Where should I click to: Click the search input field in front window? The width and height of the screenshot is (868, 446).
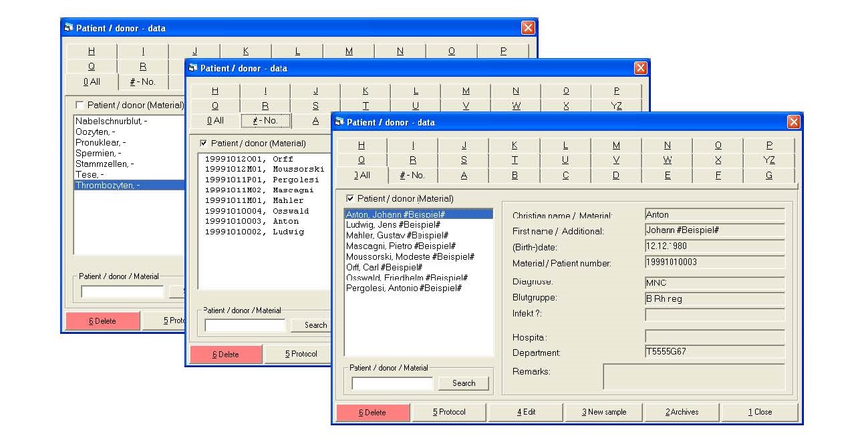(392, 383)
